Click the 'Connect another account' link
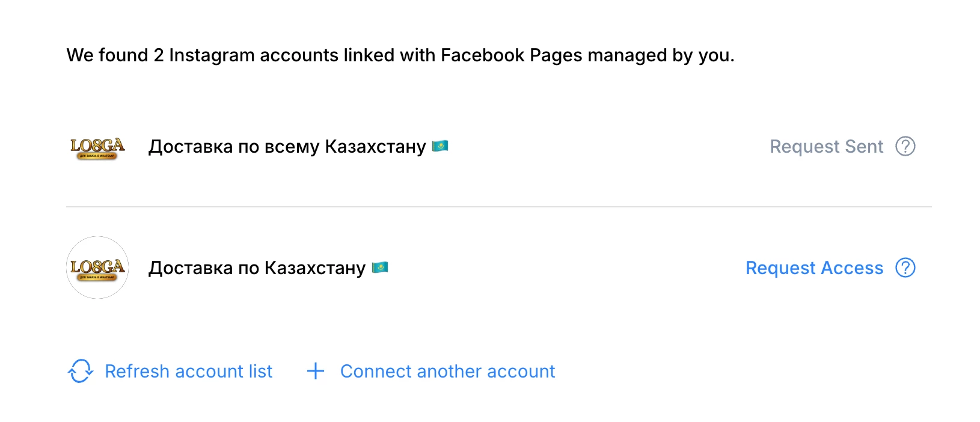Viewport: 980px width, 422px height. tap(447, 371)
